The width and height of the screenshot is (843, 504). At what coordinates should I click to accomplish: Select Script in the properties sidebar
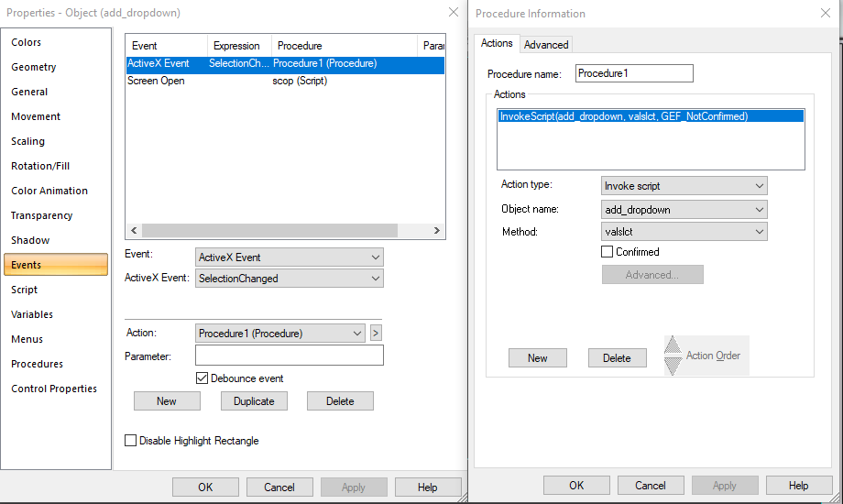(x=25, y=290)
